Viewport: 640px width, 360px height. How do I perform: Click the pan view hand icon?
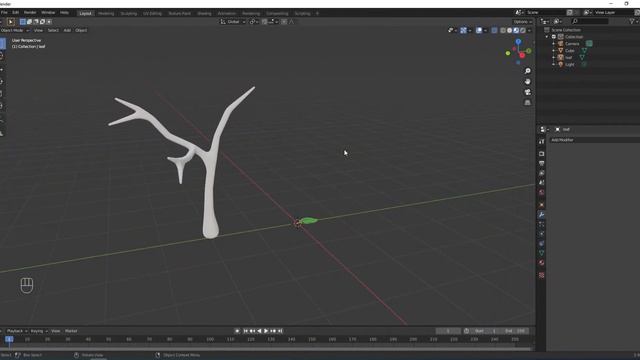[x=527, y=82]
